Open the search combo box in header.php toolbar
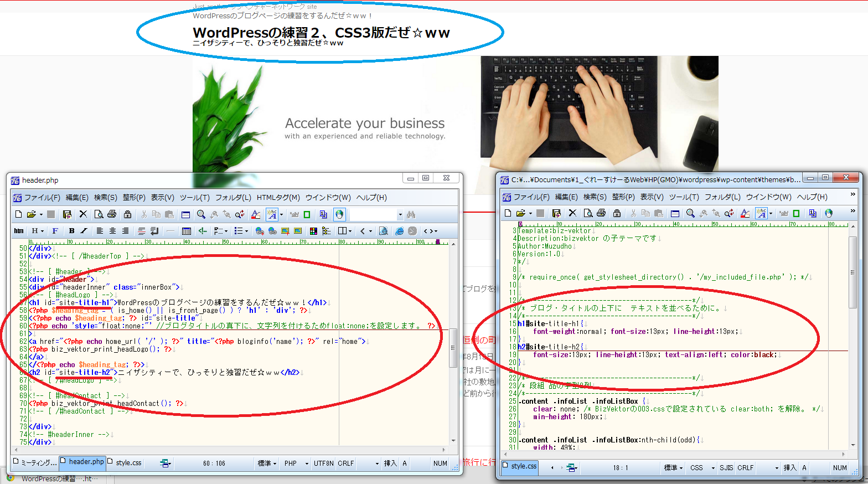Viewport: 868px width, 484px height. pyautogui.click(x=377, y=214)
